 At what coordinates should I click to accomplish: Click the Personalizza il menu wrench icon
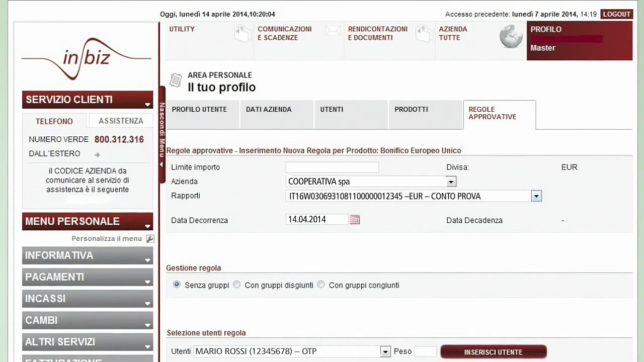(150, 239)
